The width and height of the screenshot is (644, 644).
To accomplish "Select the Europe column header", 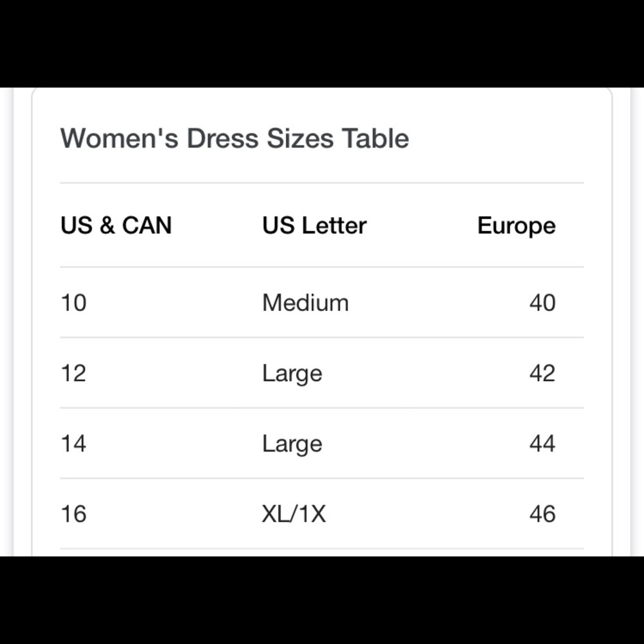I will tap(516, 225).
